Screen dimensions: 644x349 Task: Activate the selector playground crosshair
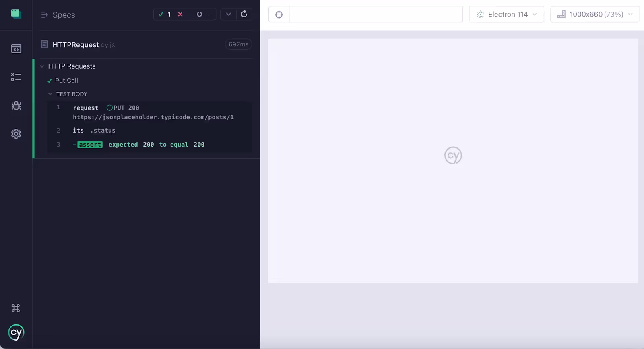(279, 15)
